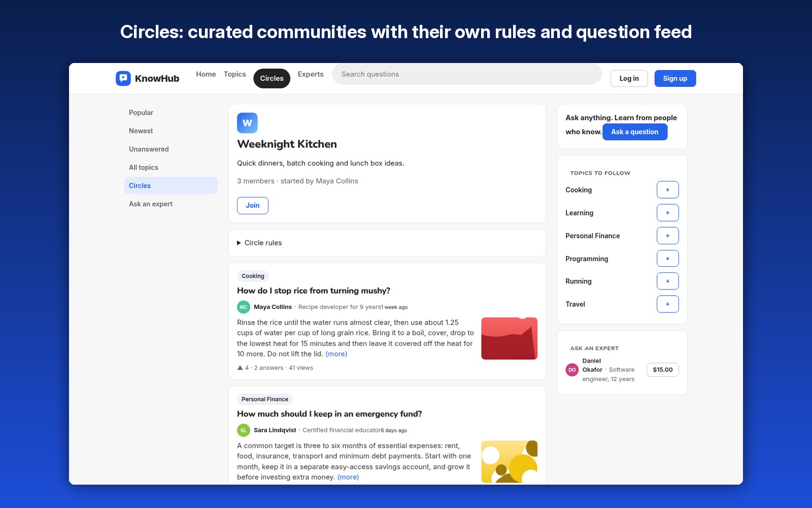
Task: Click Maya Collins author name
Action: [x=273, y=307]
